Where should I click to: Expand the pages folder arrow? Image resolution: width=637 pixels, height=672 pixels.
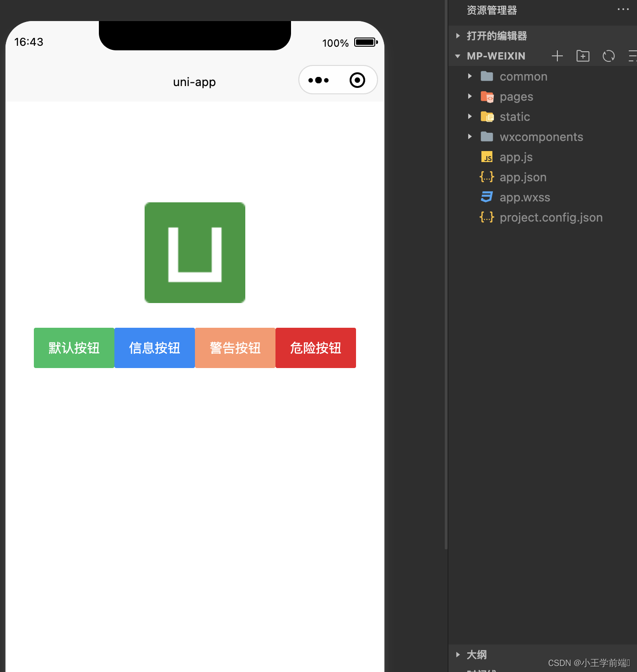click(x=470, y=96)
